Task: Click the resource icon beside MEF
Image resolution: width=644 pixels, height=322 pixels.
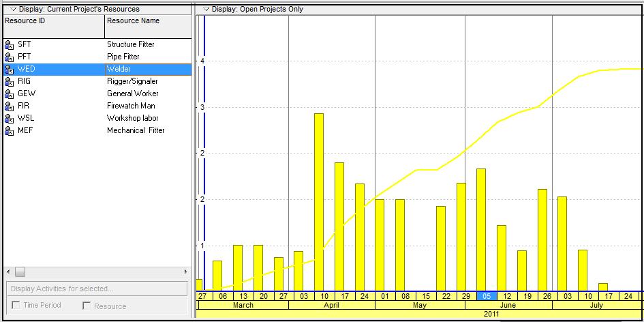Action: click(x=9, y=131)
